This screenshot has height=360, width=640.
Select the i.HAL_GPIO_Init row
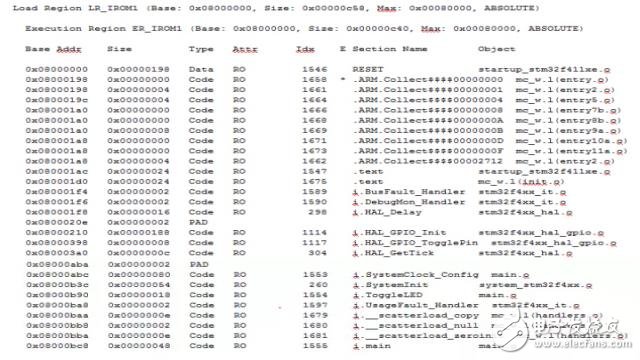pyautogui.click(x=315, y=233)
